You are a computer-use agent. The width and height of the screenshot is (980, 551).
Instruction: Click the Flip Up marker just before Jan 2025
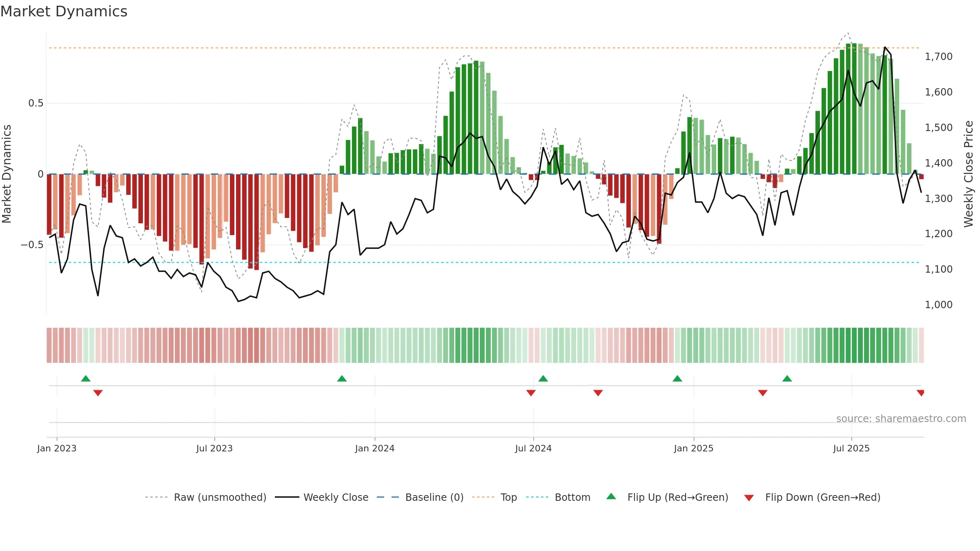coord(677,378)
